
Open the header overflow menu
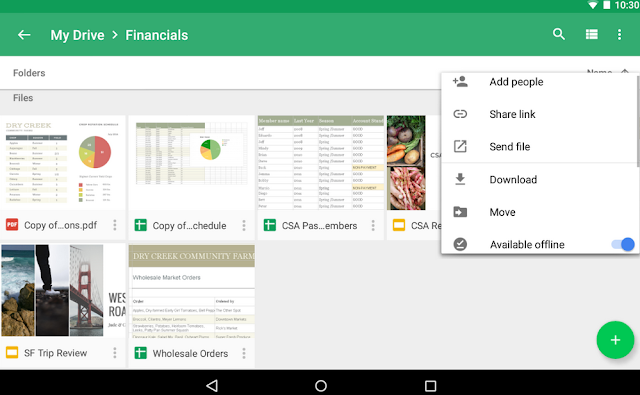point(619,34)
